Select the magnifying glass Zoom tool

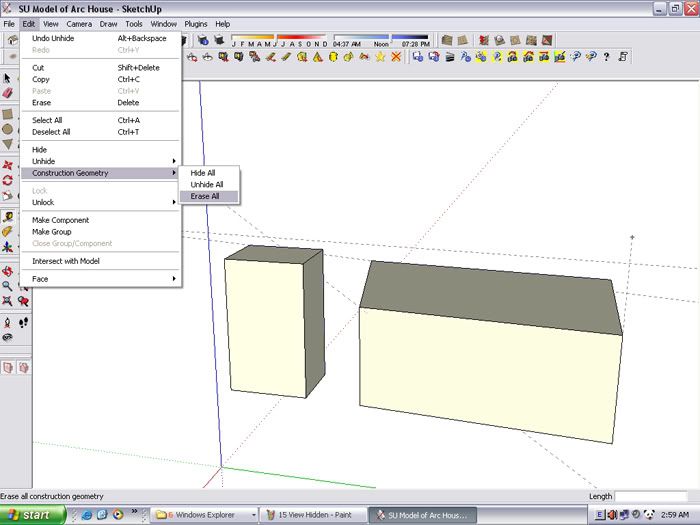(x=8, y=286)
